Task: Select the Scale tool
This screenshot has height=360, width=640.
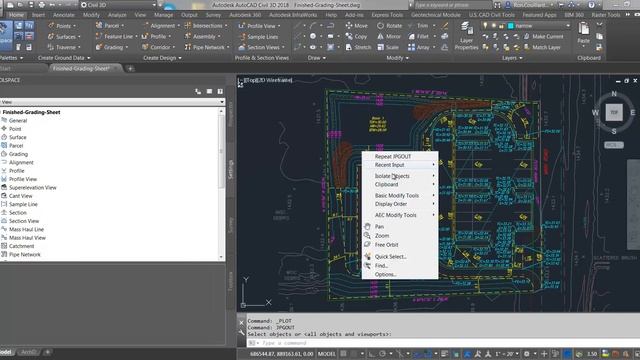Action: coord(388,47)
